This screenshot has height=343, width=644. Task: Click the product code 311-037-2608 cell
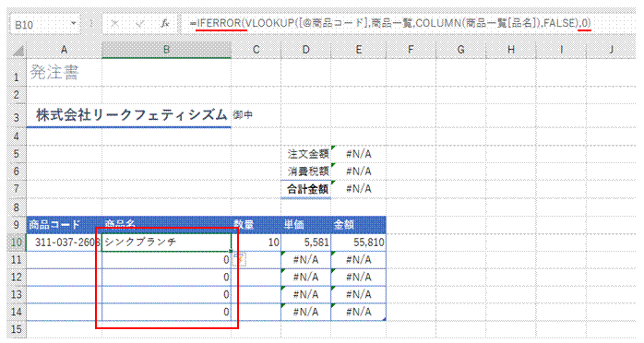(64, 242)
